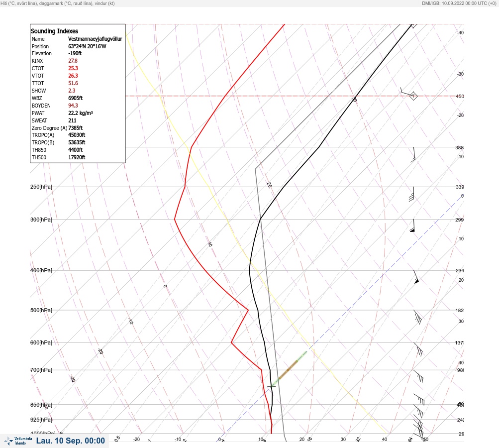Click the TH850 value 4400ft
499x448 pixels.
[x=76, y=150]
